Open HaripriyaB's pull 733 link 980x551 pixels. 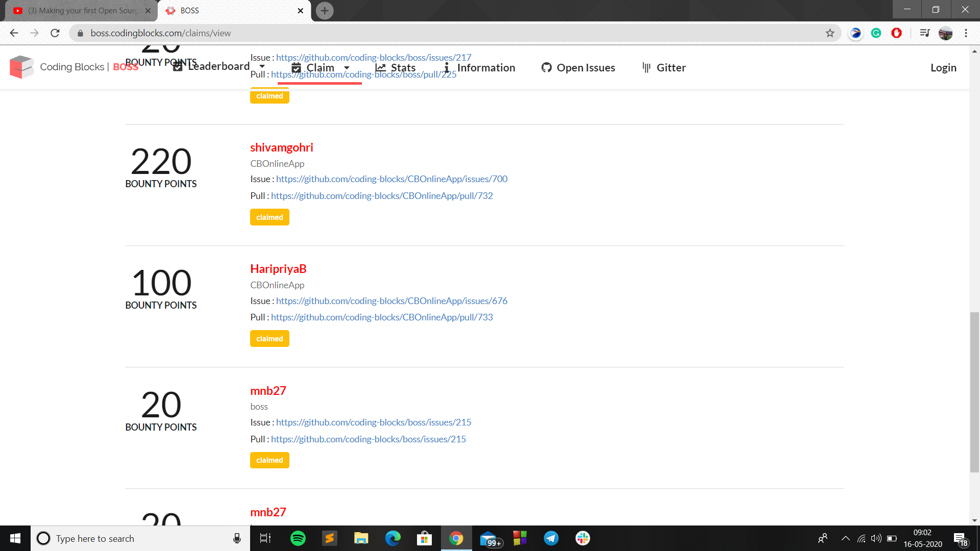[x=382, y=317]
